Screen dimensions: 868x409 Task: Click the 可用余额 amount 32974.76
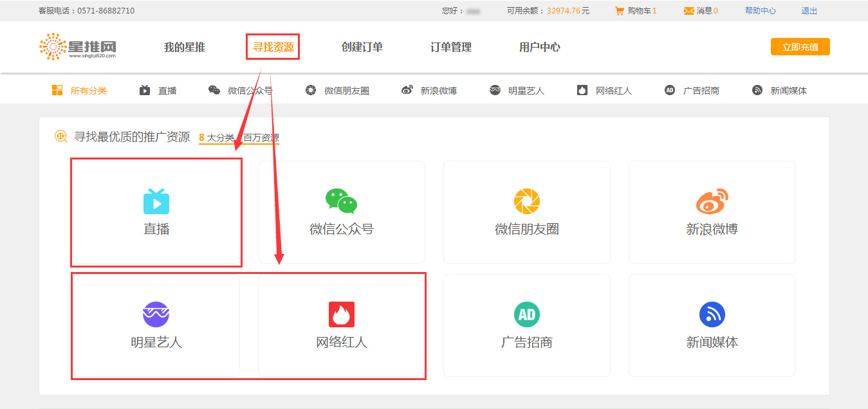tap(564, 11)
